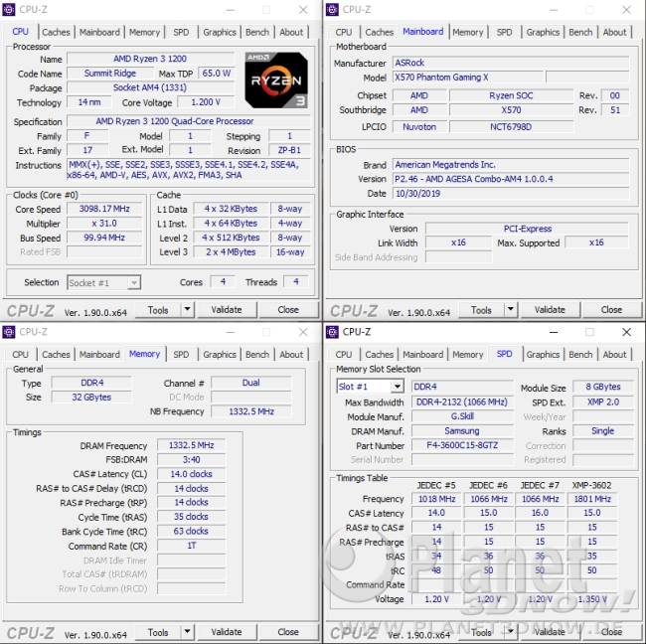Minimize the SPD CPU-Z window
The height and width of the screenshot is (644, 646).
pos(554,332)
